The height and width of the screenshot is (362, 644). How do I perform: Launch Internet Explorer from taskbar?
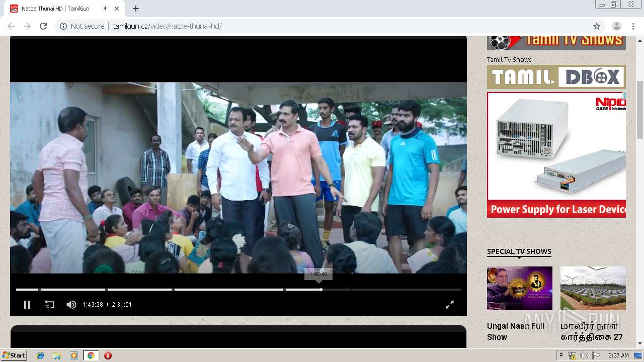pyautogui.click(x=40, y=355)
